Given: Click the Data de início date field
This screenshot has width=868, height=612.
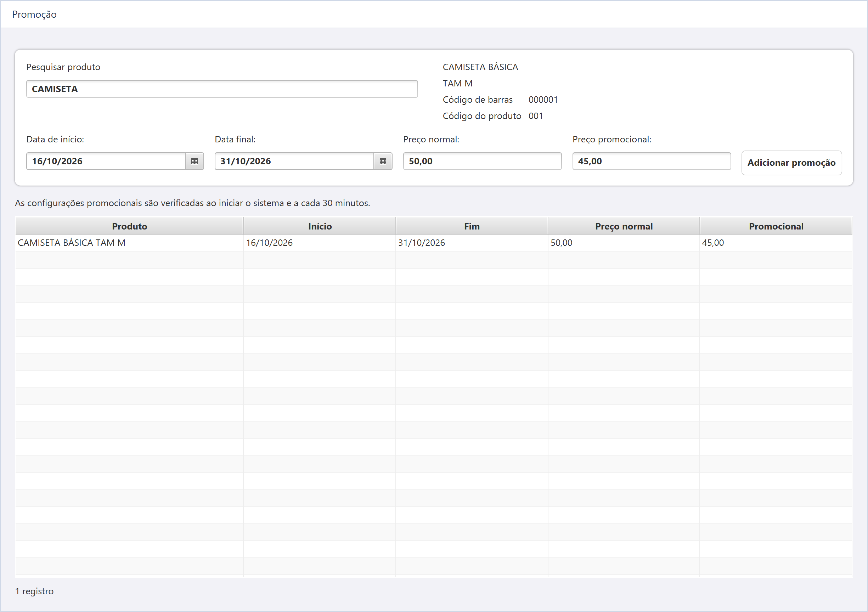Looking at the screenshot, I should tap(106, 161).
